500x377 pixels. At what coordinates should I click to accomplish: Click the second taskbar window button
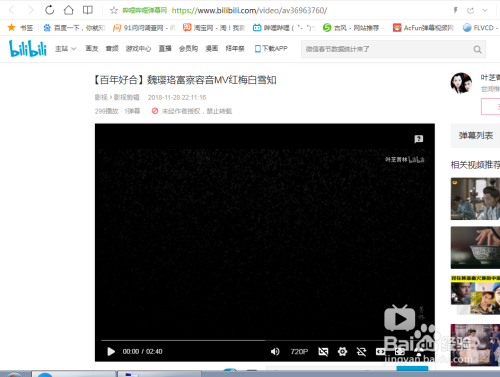tap(159, 374)
